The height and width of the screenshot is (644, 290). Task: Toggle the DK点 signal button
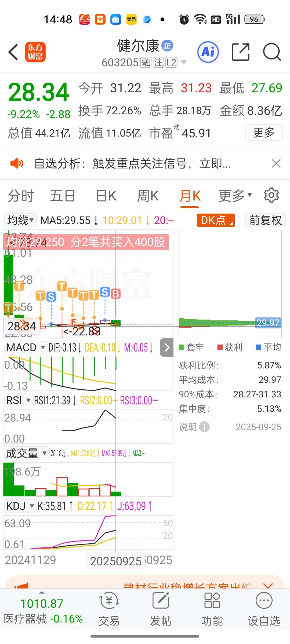[216, 220]
